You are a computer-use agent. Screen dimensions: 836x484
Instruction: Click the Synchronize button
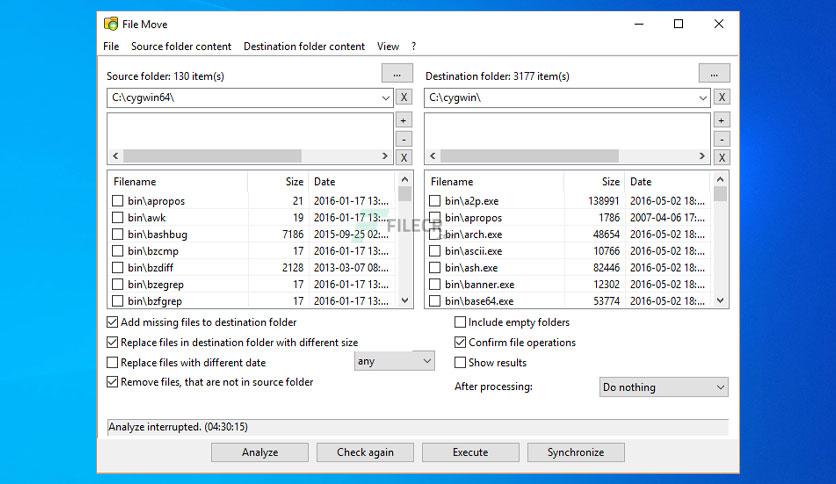pos(576,452)
